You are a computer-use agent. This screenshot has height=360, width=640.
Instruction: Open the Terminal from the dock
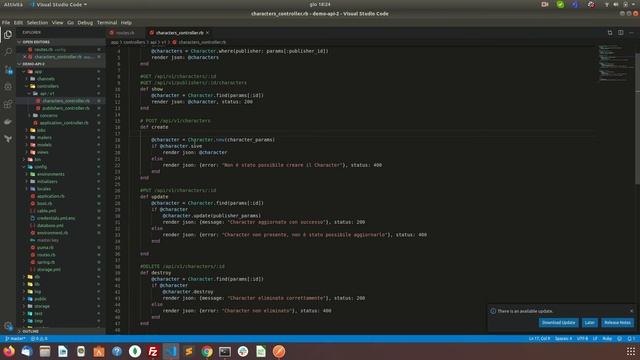point(225,351)
